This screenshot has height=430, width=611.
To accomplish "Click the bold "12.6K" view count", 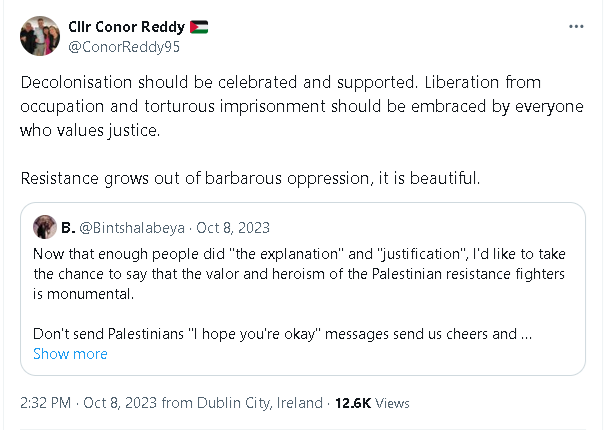I will (x=352, y=403).
